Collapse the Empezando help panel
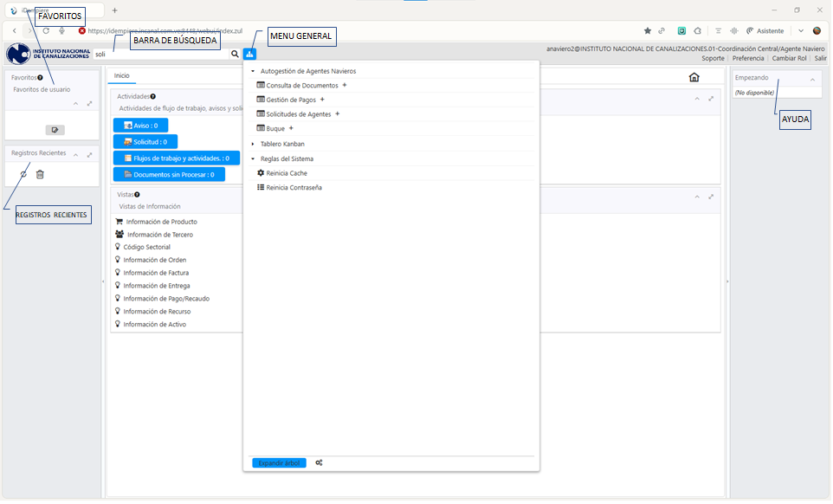833x504 pixels. pyautogui.click(x=811, y=79)
